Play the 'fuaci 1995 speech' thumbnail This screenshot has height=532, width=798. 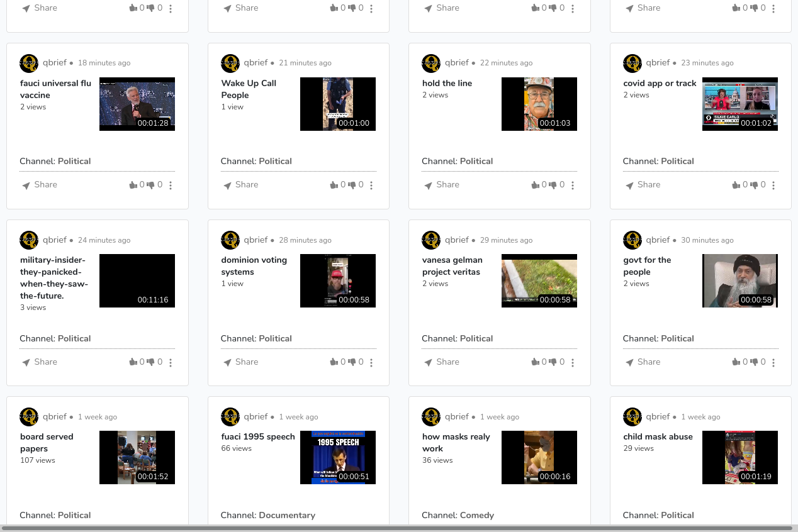click(338, 457)
